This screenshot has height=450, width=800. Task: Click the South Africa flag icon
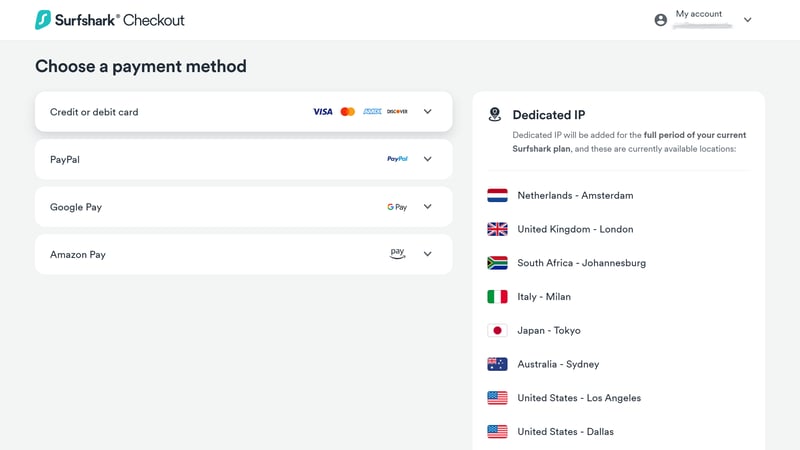[x=497, y=263]
